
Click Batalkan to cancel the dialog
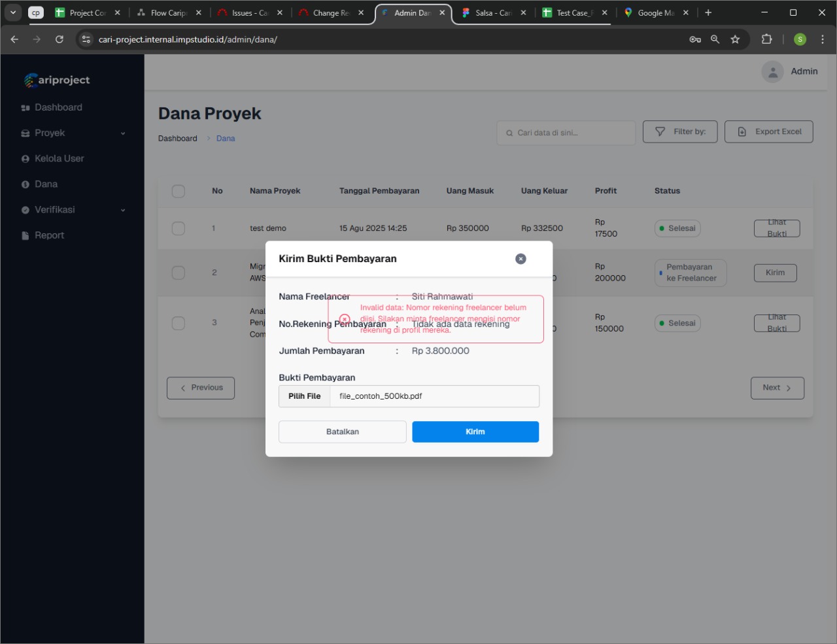pyautogui.click(x=343, y=432)
